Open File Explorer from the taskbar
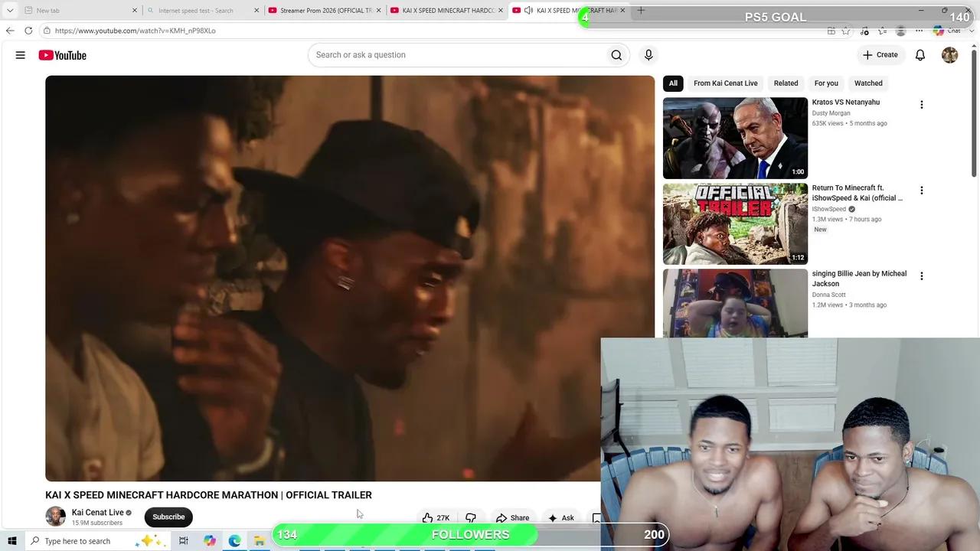Viewport: 980px width, 551px height. point(260,541)
